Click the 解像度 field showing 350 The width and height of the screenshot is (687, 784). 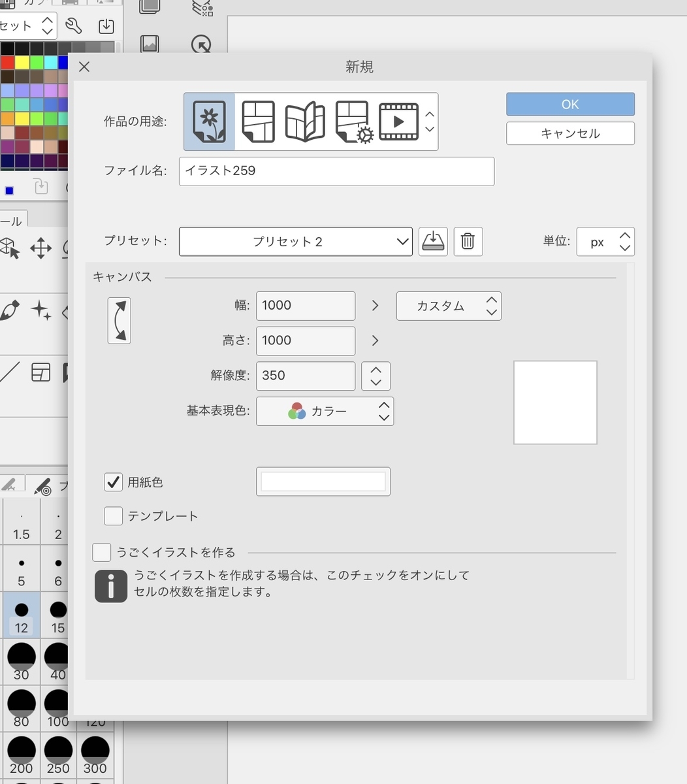pyautogui.click(x=306, y=376)
